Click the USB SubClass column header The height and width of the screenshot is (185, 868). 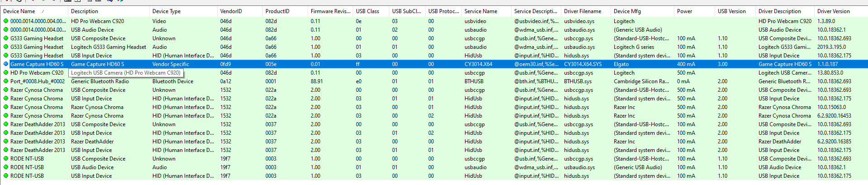pos(407,11)
